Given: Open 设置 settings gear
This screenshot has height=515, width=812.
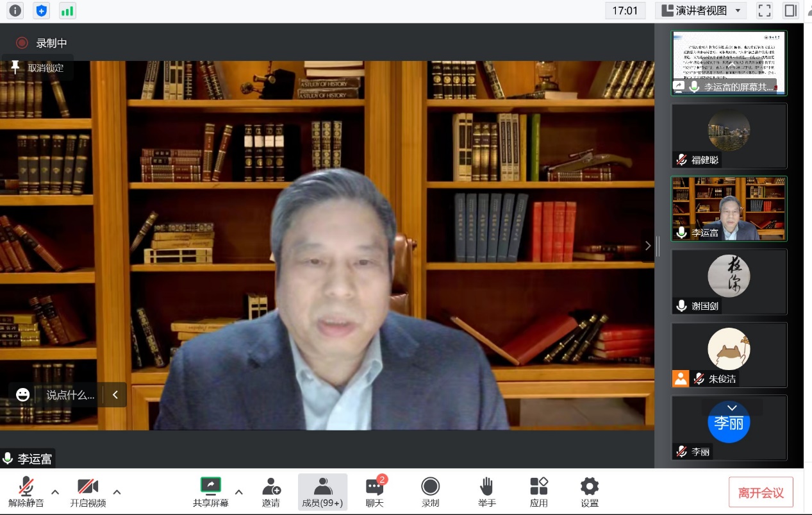Looking at the screenshot, I should tap(590, 492).
